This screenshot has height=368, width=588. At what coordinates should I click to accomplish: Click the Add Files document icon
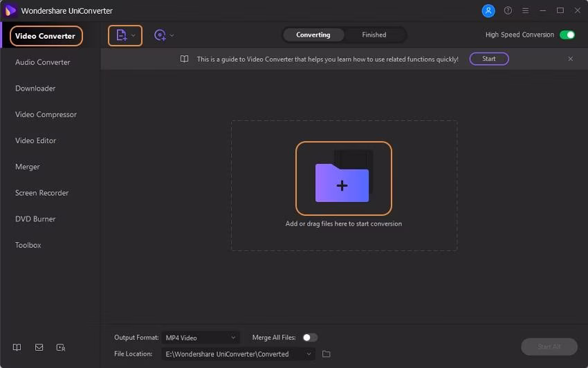[121, 35]
